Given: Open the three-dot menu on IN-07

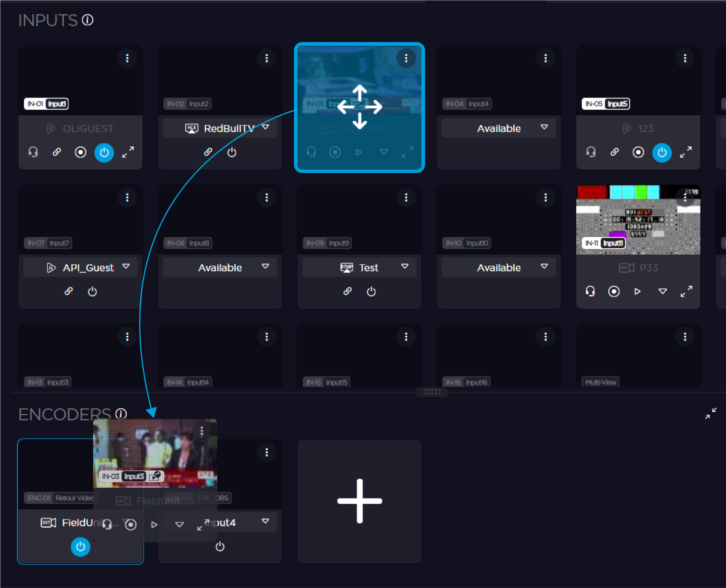Looking at the screenshot, I should tap(127, 197).
